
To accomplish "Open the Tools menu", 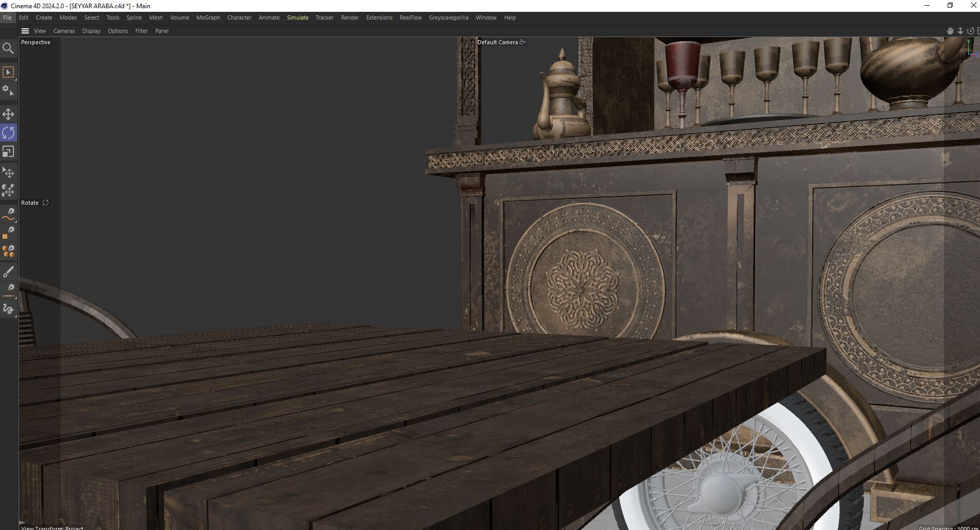I will pyautogui.click(x=113, y=17).
